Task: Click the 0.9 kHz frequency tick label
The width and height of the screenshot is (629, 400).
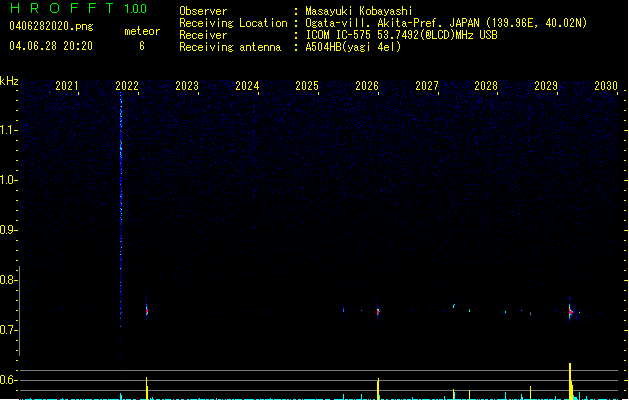Action: pyautogui.click(x=8, y=230)
